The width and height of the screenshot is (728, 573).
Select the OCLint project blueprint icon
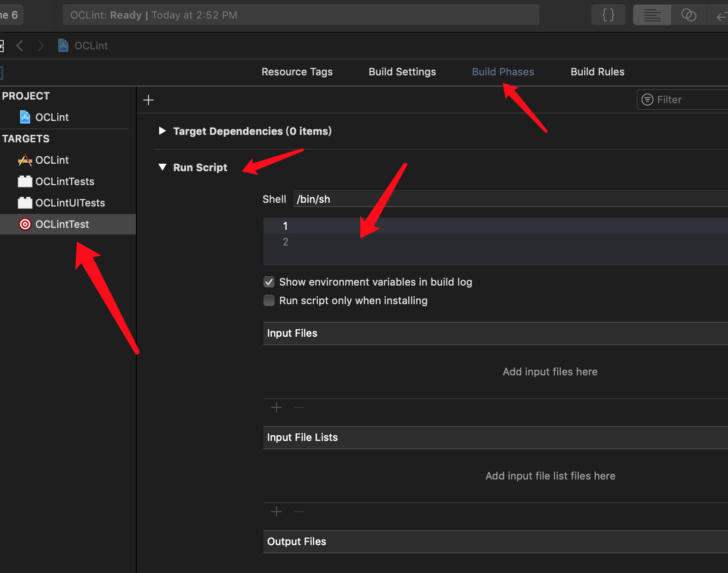pos(25,117)
